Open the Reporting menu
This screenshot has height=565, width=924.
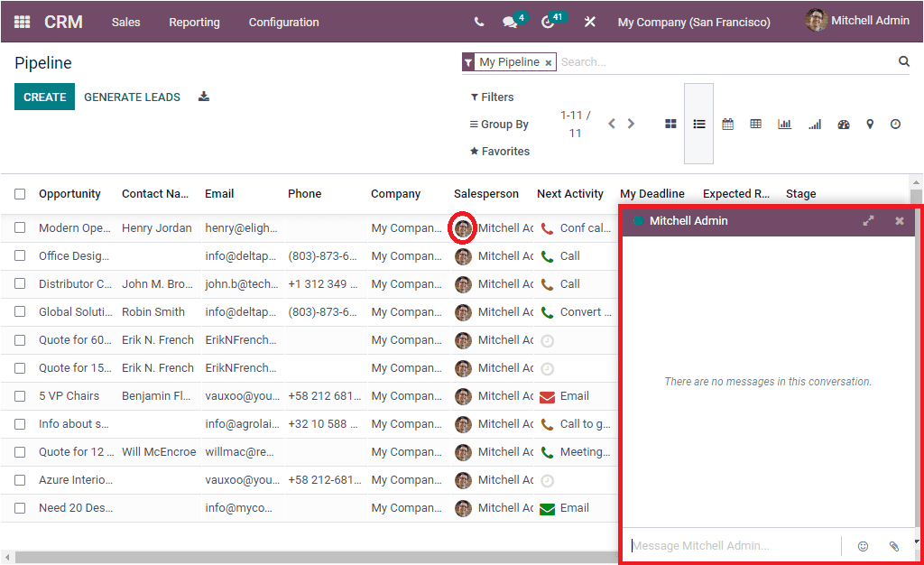tap(194, 22)
